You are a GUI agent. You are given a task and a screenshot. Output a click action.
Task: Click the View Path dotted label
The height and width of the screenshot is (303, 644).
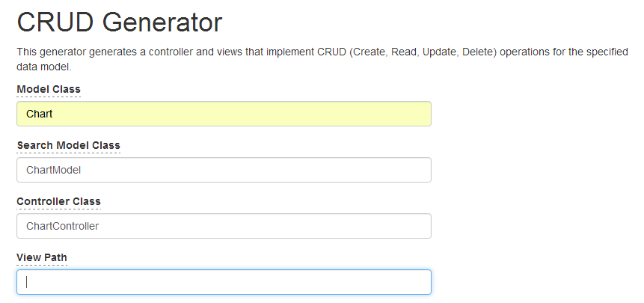pos(42,257)
